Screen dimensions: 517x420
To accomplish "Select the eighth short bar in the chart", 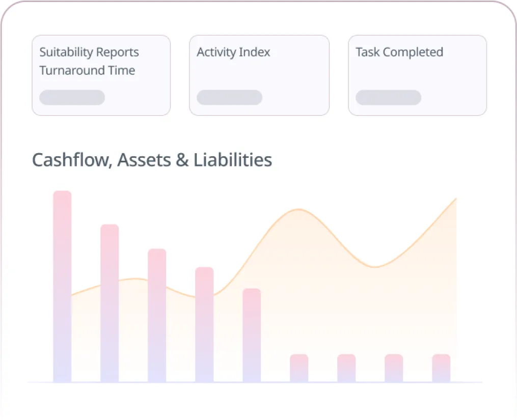I will pyautogui.click(x=394, y=368).
